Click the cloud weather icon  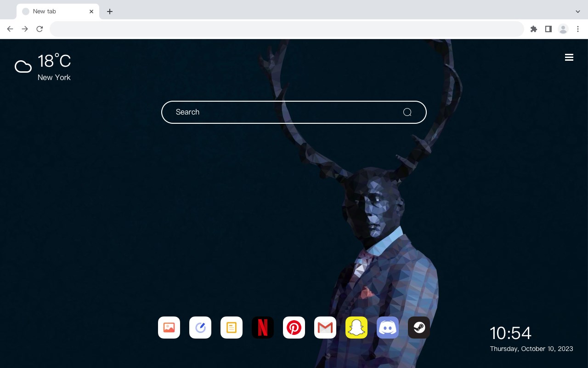tap(23, 67)
